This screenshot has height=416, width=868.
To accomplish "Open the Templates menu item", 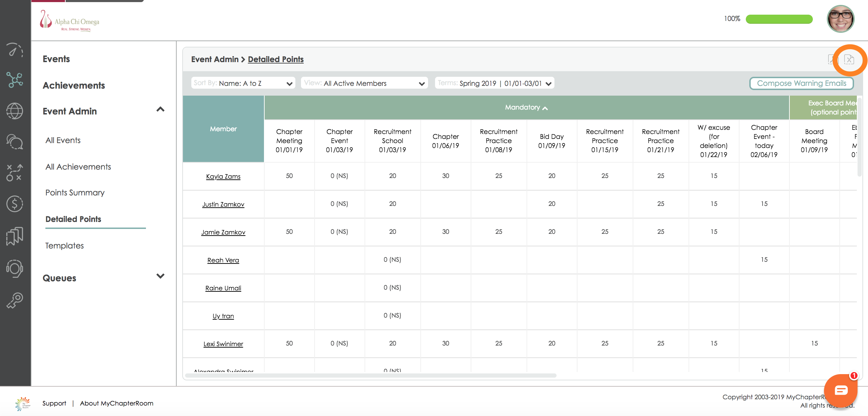I will [x=65, y=246].
